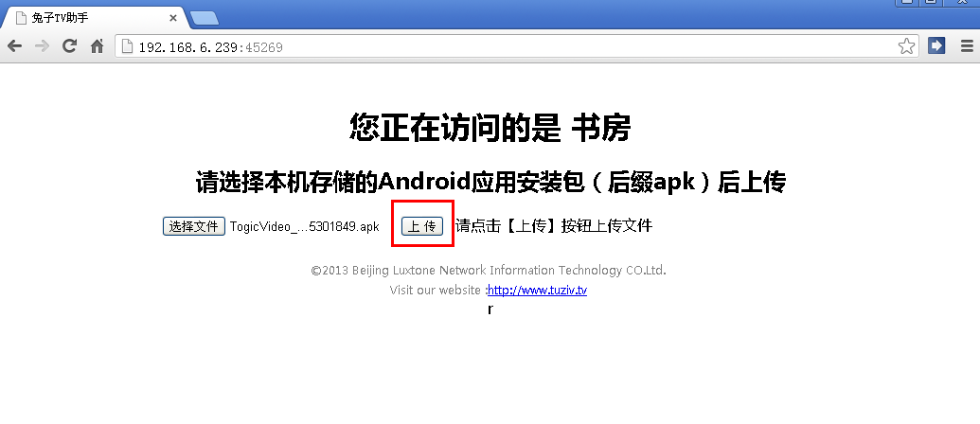Click the forward navigation arrow

(42, 45)
